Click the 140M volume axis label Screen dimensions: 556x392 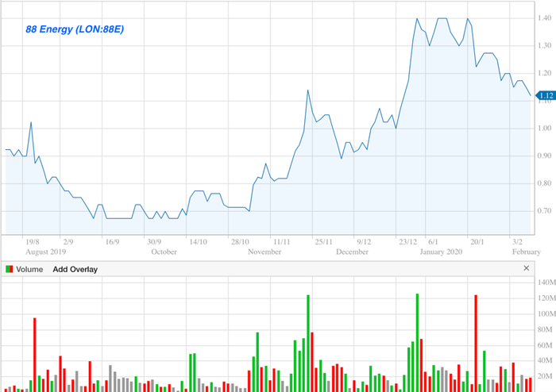pyautogui.click(x=546, y=282)
